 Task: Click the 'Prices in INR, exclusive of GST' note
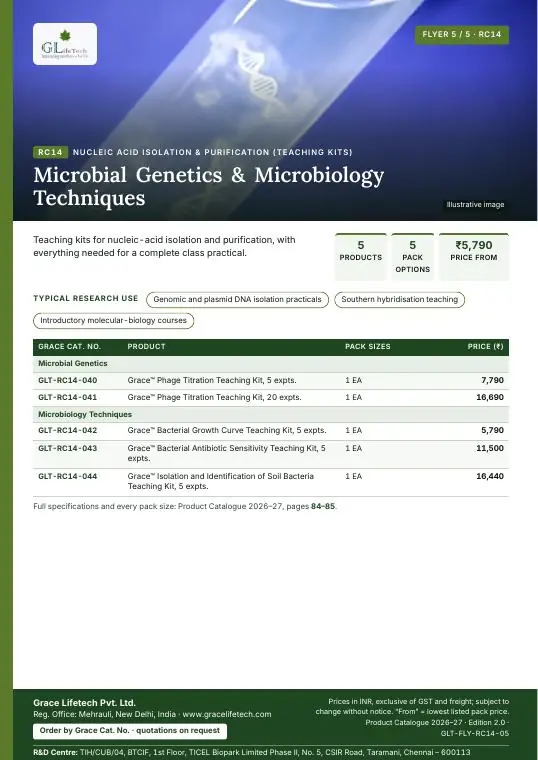click(x=412, y=707)
